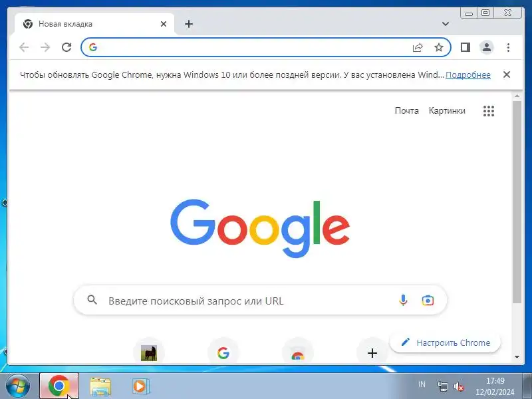This screenshot has width=532, height=399.
Task: Click the page vertical scrollbar thumb
Action: (x=517, y=202)
